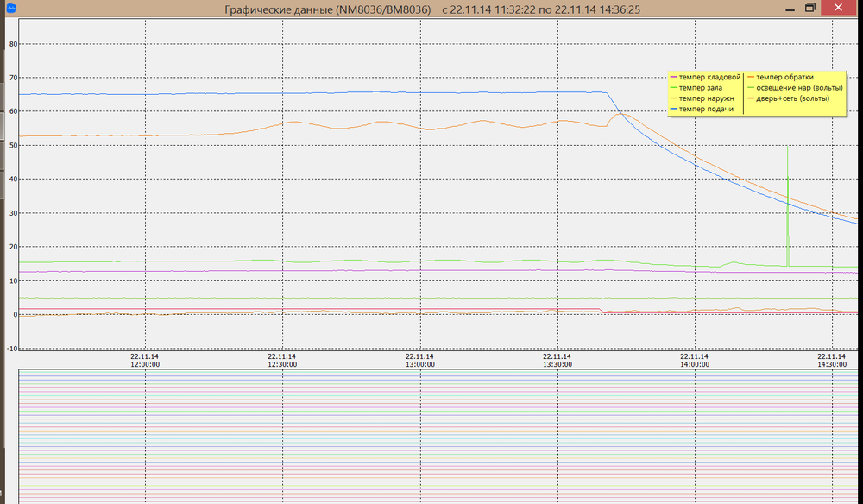Click the blue marker beside темпер подачи
Screen dimensions: 863x504
(674, 110)
